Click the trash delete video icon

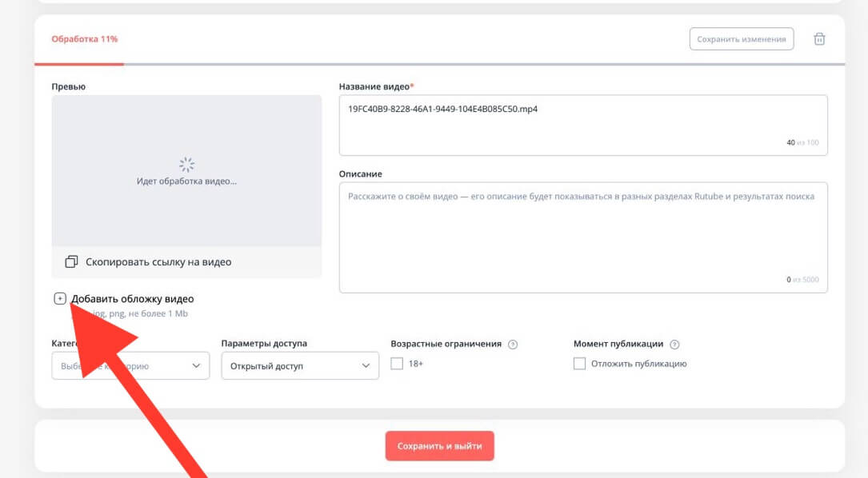[x=819, y=39]
